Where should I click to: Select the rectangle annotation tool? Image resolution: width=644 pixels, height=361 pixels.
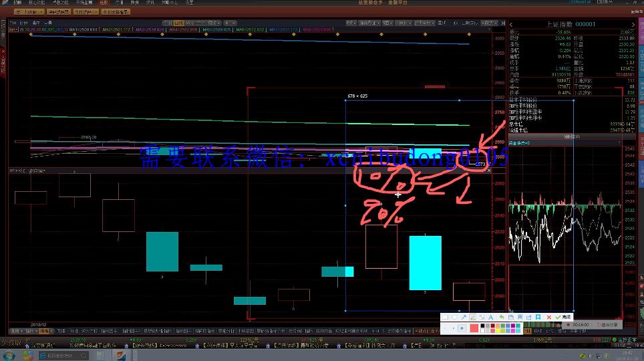446,317
